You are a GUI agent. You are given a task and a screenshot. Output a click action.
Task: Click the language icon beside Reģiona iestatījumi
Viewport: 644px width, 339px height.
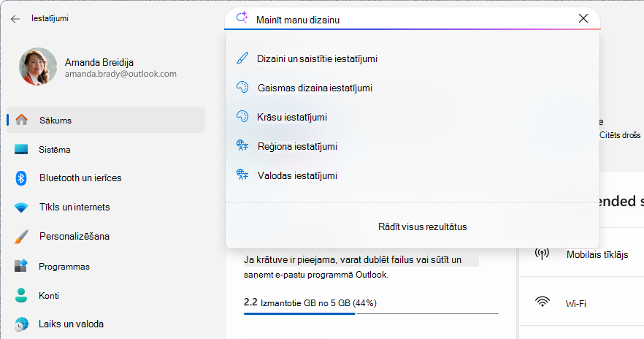tap(242, 145)
